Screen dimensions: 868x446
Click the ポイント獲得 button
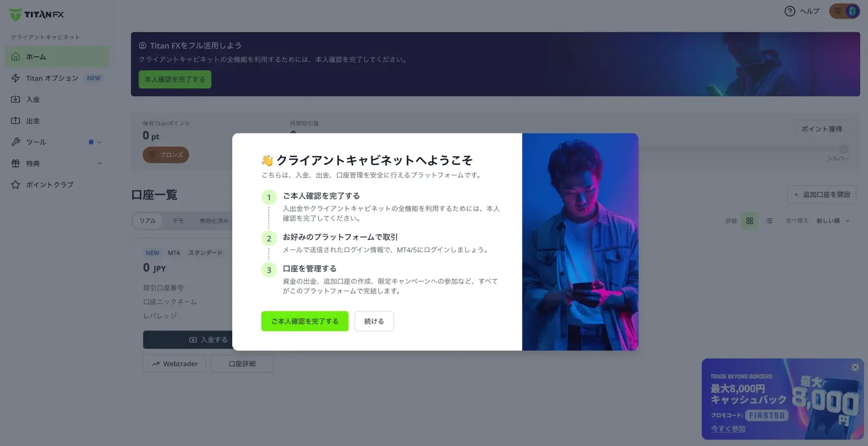click(x=821, y=129)
